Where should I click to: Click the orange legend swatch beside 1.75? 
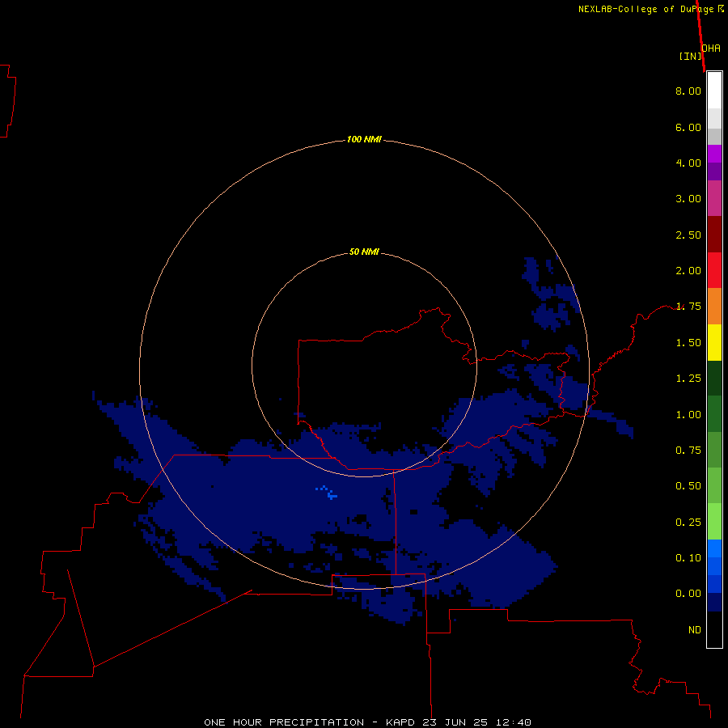714,306
